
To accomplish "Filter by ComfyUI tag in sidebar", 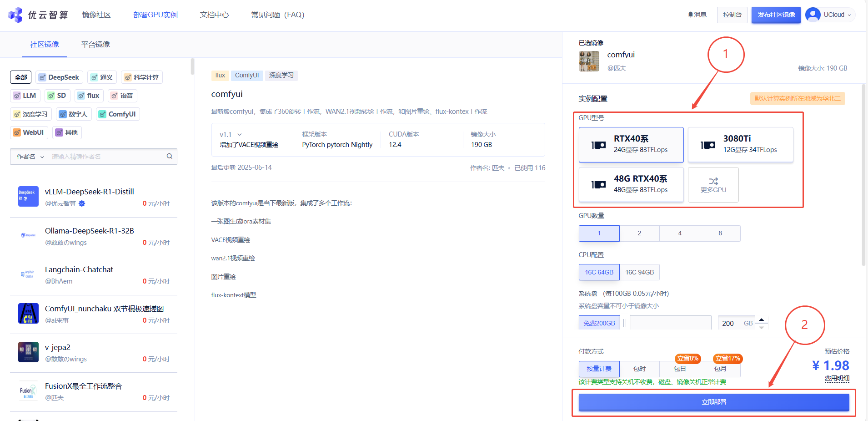I will [x=118, y=114].
